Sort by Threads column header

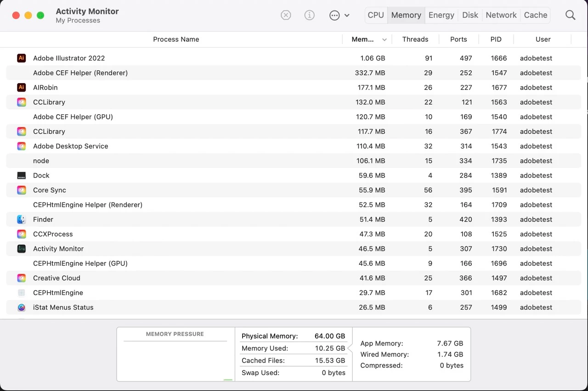415,39
